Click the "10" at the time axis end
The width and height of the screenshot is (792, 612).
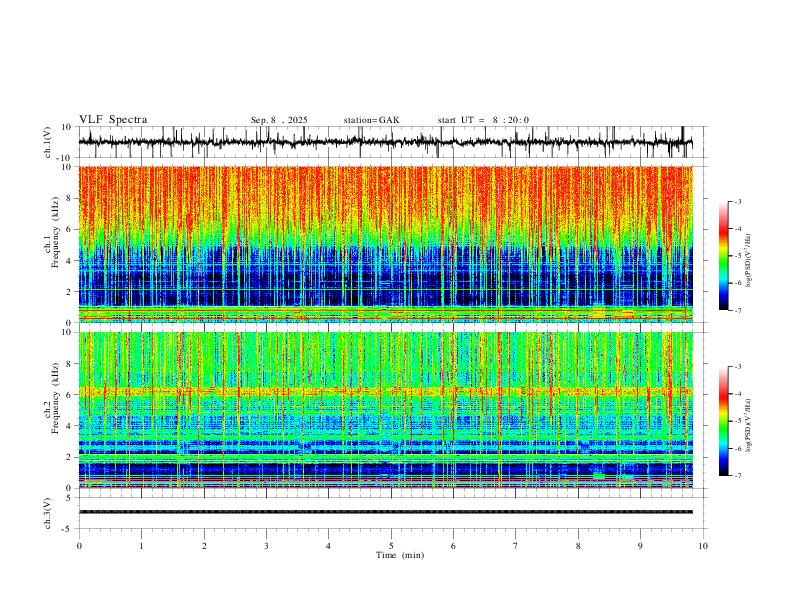703,546
